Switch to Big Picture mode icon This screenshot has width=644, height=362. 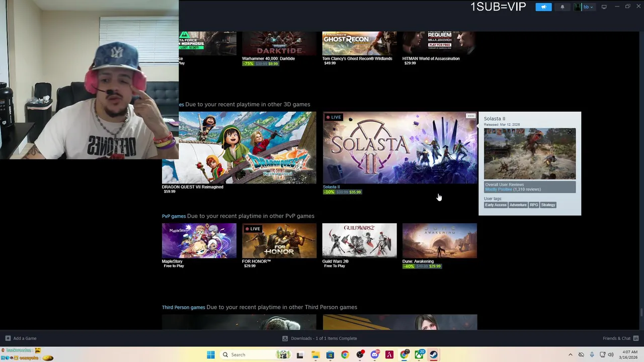(604, 7)
